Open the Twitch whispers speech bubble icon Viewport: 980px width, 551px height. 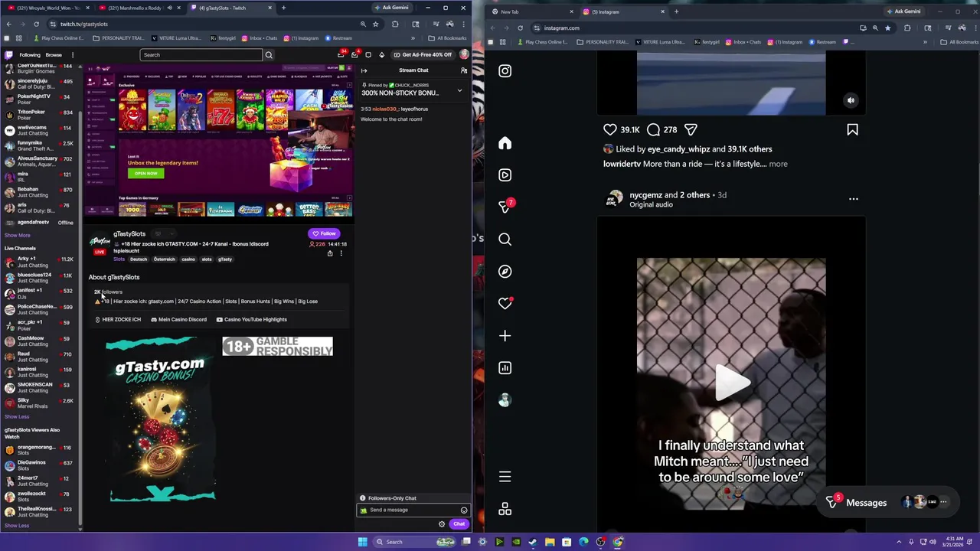(x=368, y=55)
